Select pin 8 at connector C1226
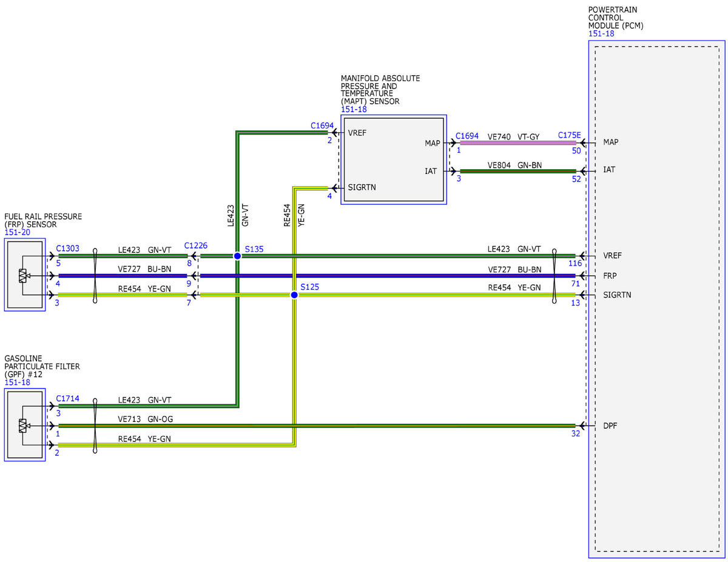728x562 pixels. click(x=189, y=264)
